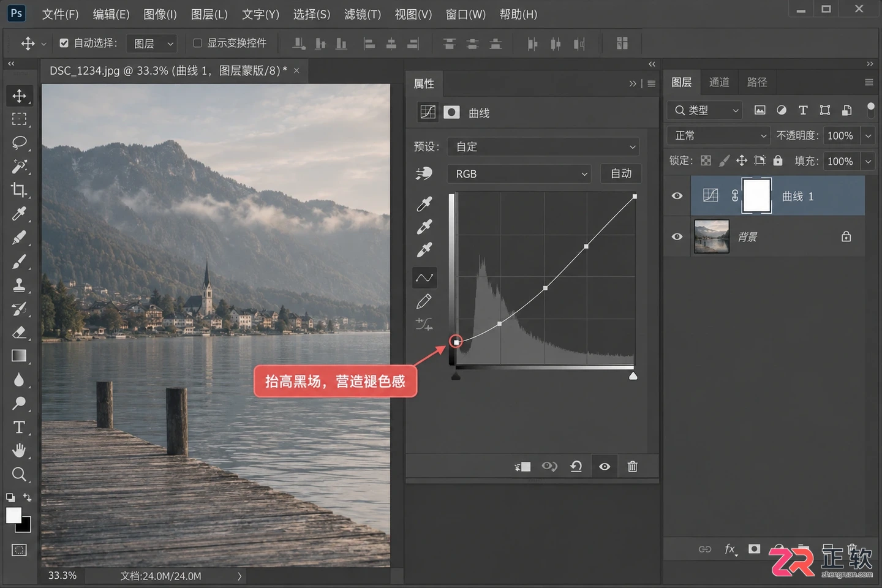The height and width of the screenshot is (588, 882).
Task: Open the 滤镜(T) menu
Action: [363, 14]
